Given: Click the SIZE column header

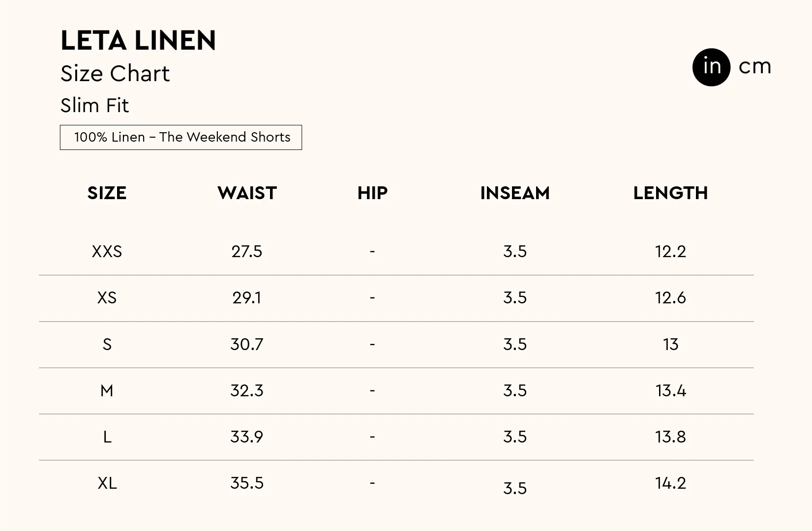Looking at the screenshot, I should click(x=107, y=193).
